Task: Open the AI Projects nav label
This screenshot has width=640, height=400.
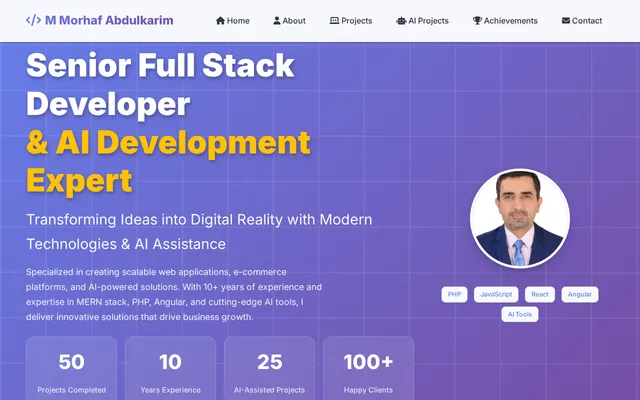Action: [x=429, y=21]
